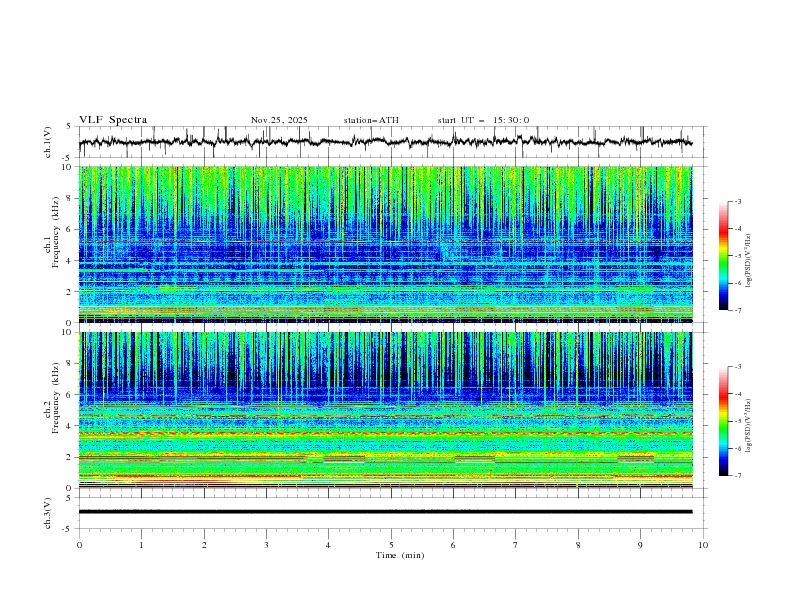Click the 'station=ATH' label

(x=371, y=120)
